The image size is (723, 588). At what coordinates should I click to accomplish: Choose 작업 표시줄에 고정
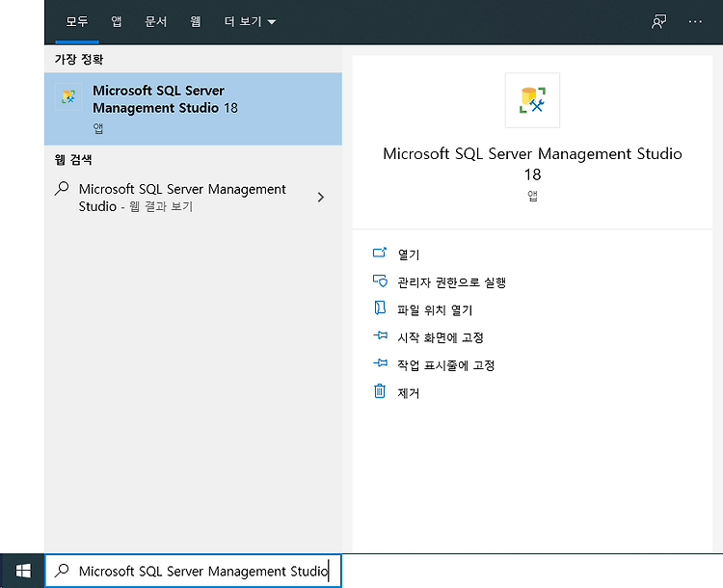(x=446, y=365)
